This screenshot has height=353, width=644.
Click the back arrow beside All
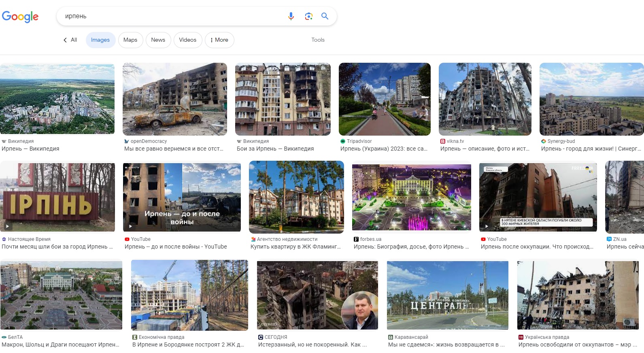point(65,40)
